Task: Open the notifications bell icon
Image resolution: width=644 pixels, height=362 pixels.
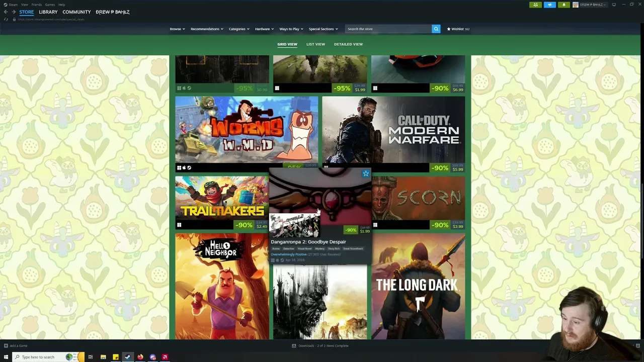Action: coord(563,5)
